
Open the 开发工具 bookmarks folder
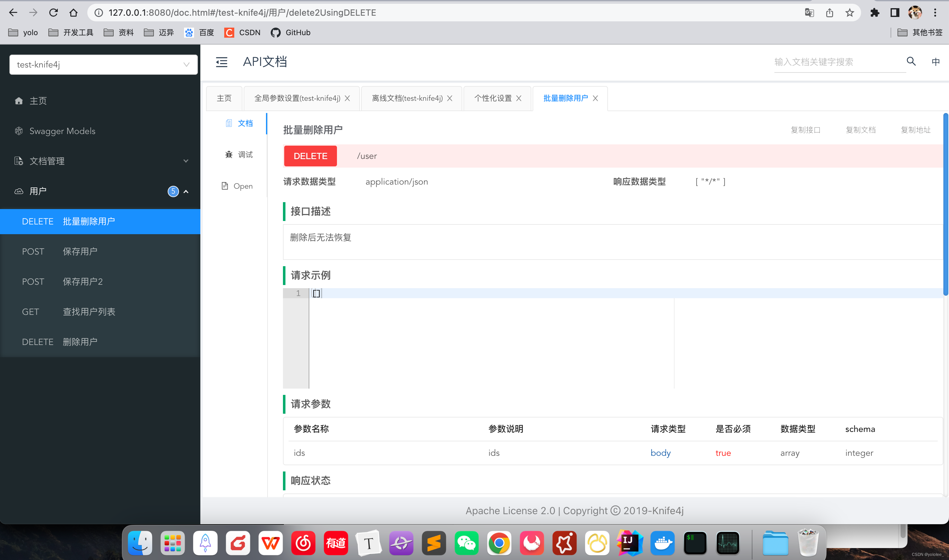(x=71, y=32)
